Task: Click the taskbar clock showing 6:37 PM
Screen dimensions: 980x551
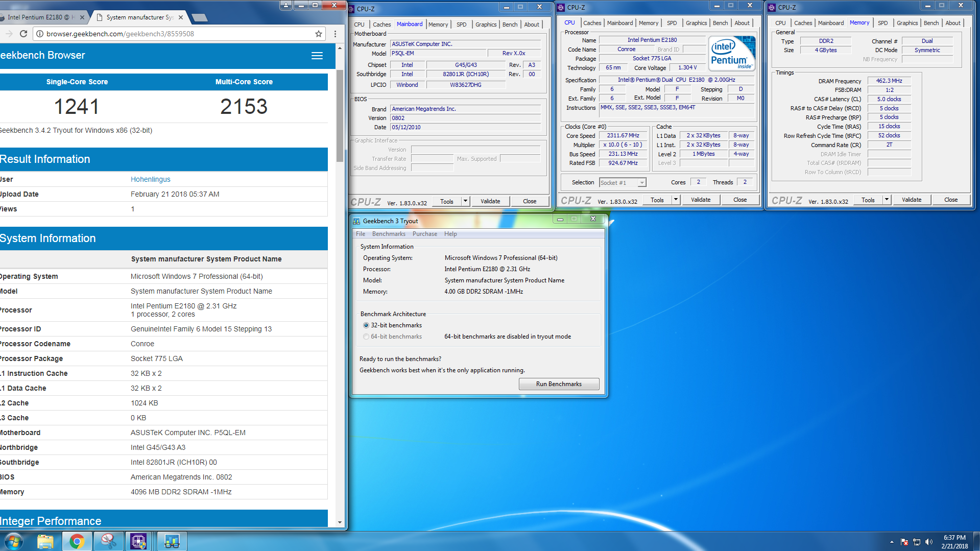Action: pos(954,542)
